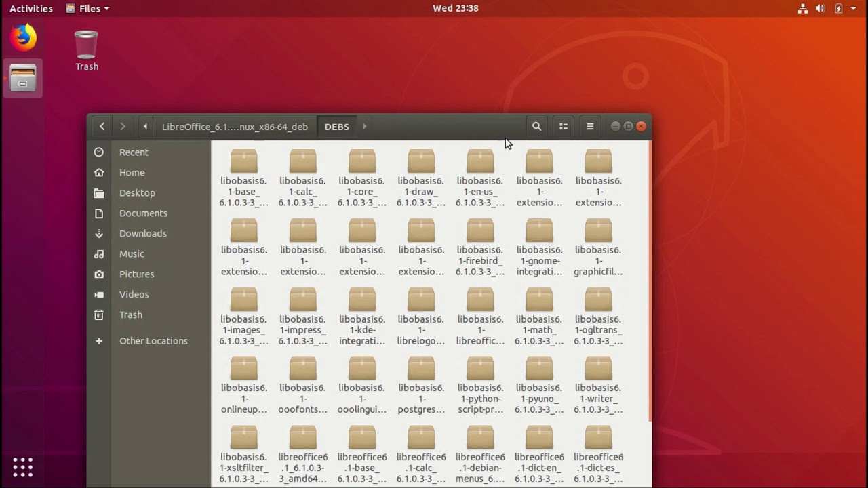868x488 pixels.
Task: Select libreoffice6.1-dict-en package file
Action: click(x=539, y=455)
